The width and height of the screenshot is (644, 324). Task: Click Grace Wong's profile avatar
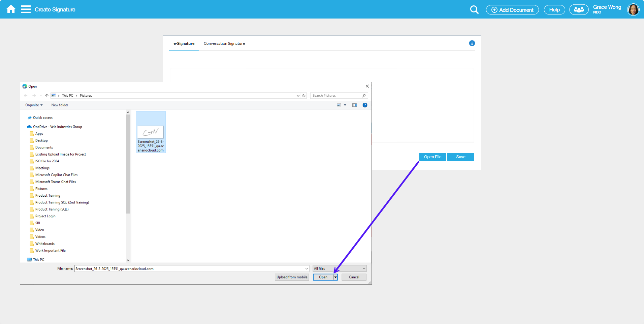[x=633, y=9]
